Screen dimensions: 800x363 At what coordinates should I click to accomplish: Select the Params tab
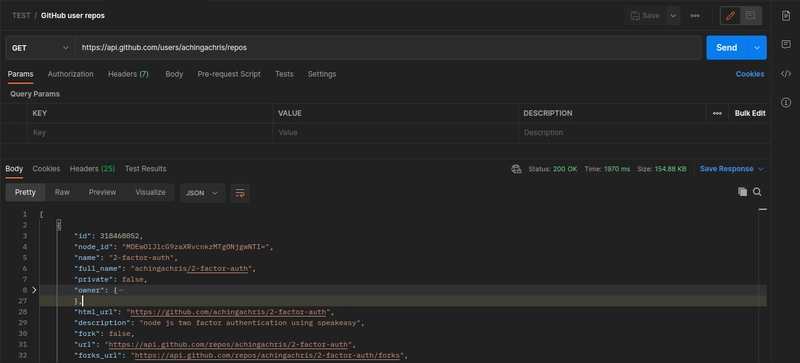pos(20,74)
